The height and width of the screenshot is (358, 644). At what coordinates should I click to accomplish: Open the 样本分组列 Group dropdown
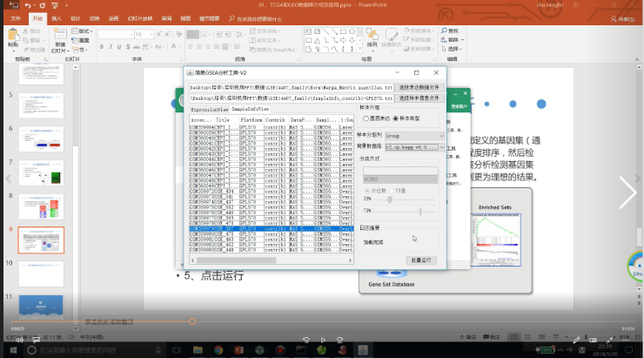[413, 136]
